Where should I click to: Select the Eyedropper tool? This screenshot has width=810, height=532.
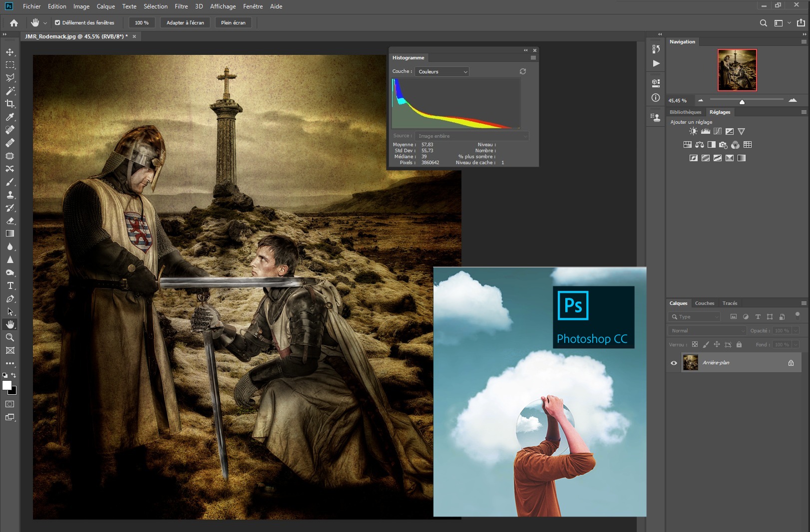pyautogui.click(x=10, y=117)
